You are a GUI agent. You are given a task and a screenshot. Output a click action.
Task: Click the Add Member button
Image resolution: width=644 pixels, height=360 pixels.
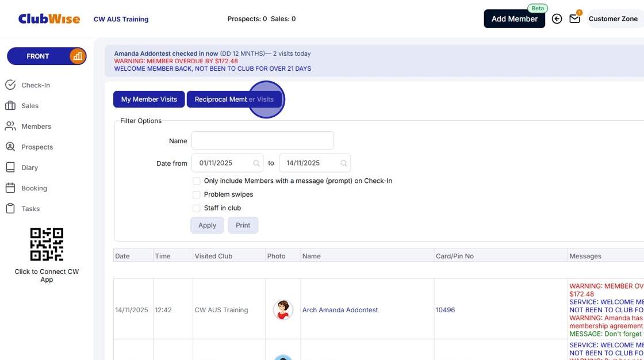tap(514, 19)
